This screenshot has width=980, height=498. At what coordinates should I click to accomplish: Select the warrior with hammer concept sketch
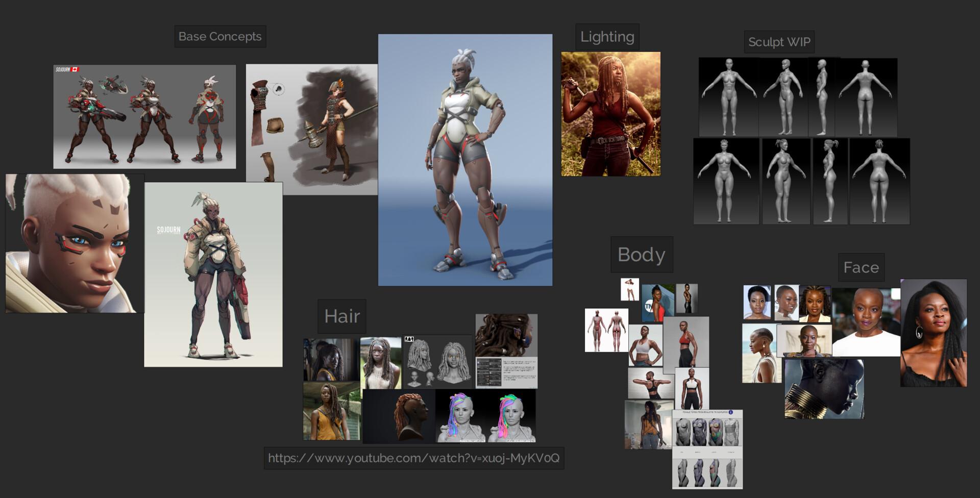[x=312, y=130]
